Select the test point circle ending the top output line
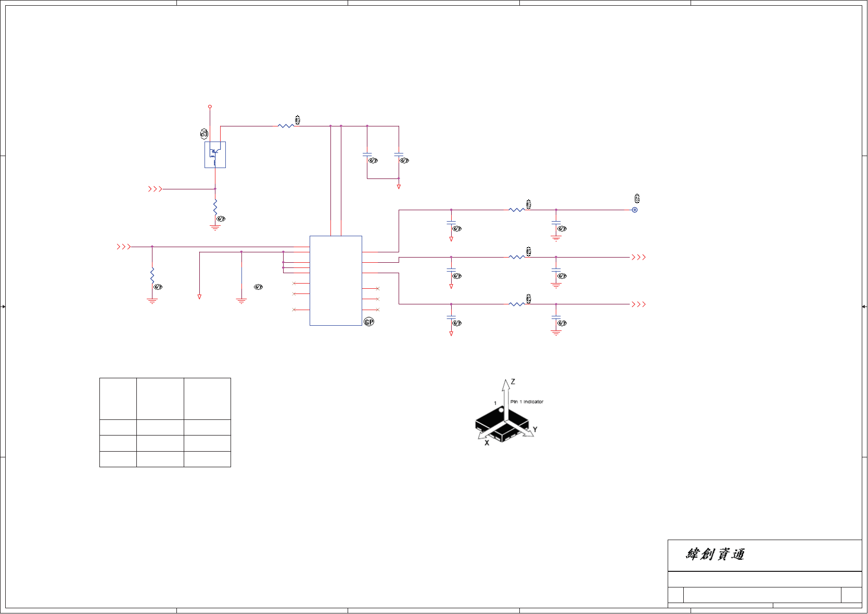The image size is (868, 614). tap(635, 210)
